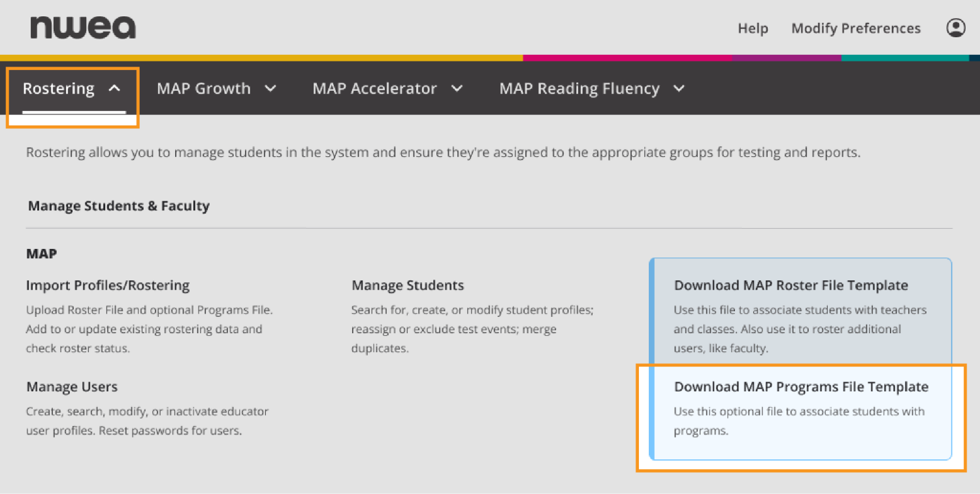Open Modify Preferences
This screenshot has width=980, height=494.
tap(856, 28)
